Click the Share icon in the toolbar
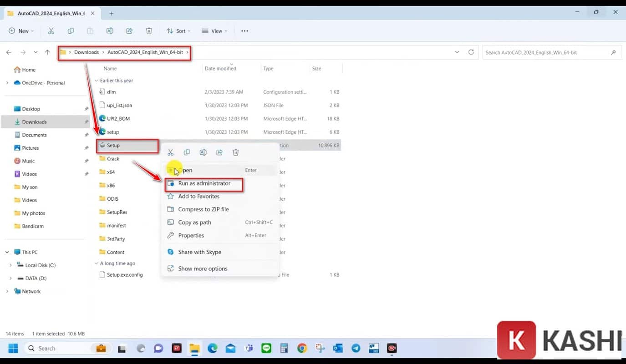The width and height of the screenshot is (626, 364). (129, 31)
